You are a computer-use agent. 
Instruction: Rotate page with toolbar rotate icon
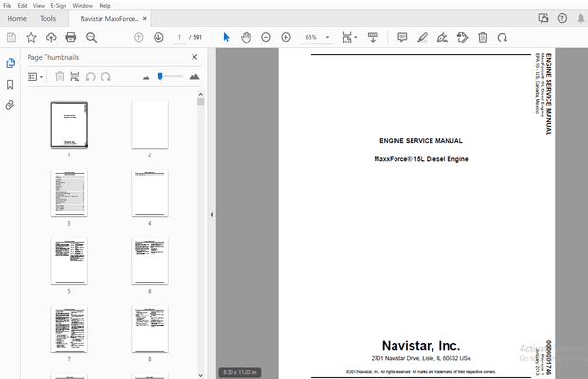coord(502,37)
